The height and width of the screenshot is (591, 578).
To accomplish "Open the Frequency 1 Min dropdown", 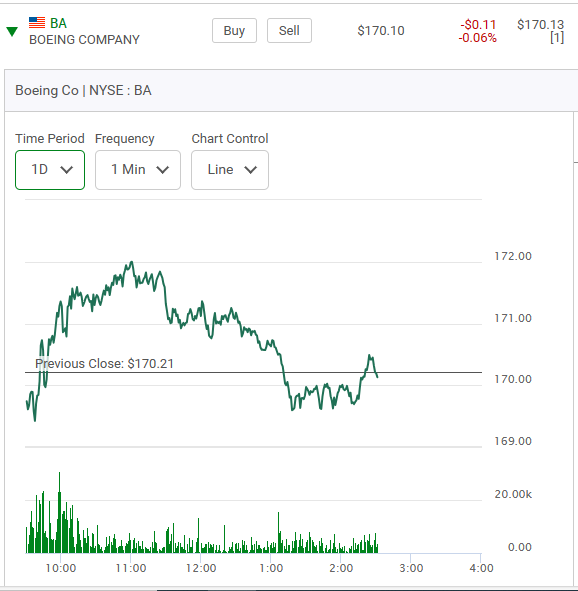I will 138,170.
